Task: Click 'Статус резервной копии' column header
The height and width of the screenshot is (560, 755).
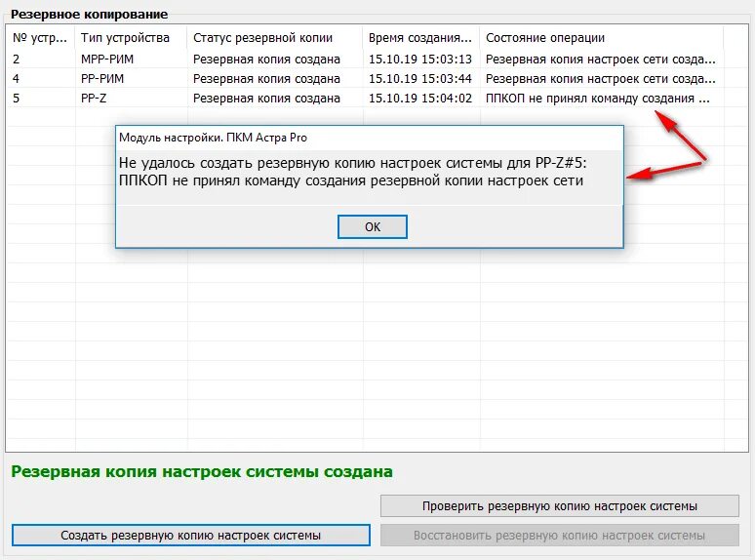Action: coord(274,37)
